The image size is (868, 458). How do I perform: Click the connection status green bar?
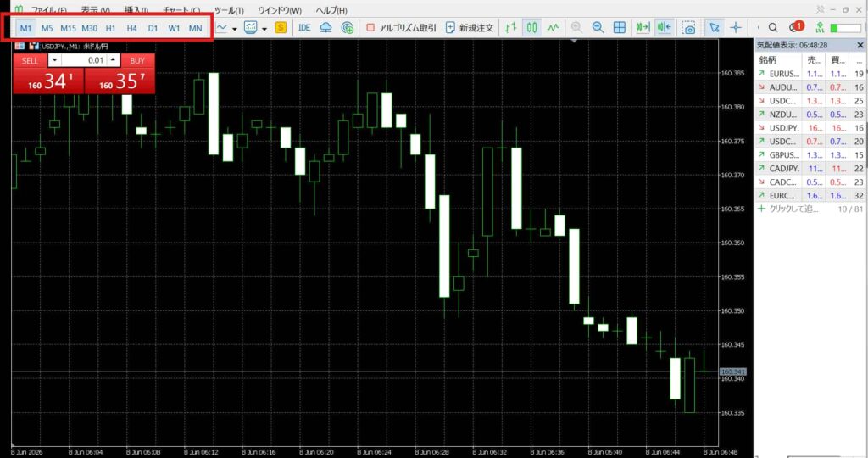pyautogui.click(x=845, y=28)
